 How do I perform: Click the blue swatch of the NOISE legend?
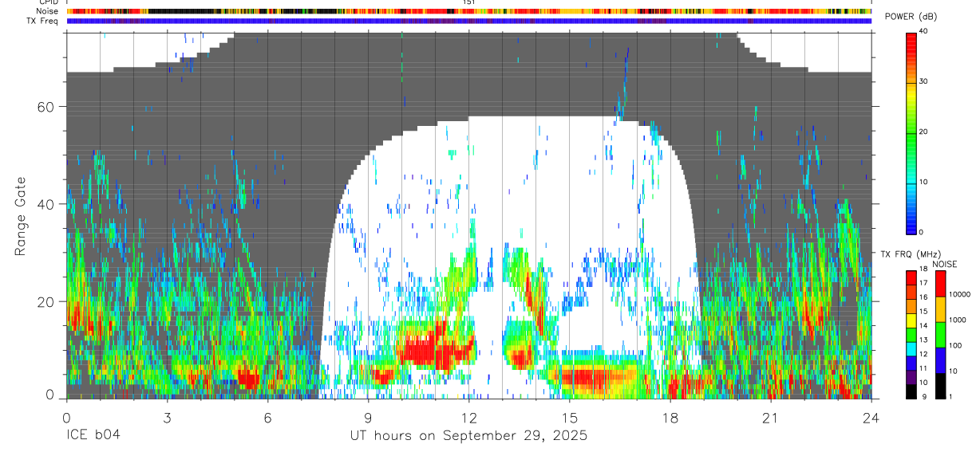tap(940, 360)
